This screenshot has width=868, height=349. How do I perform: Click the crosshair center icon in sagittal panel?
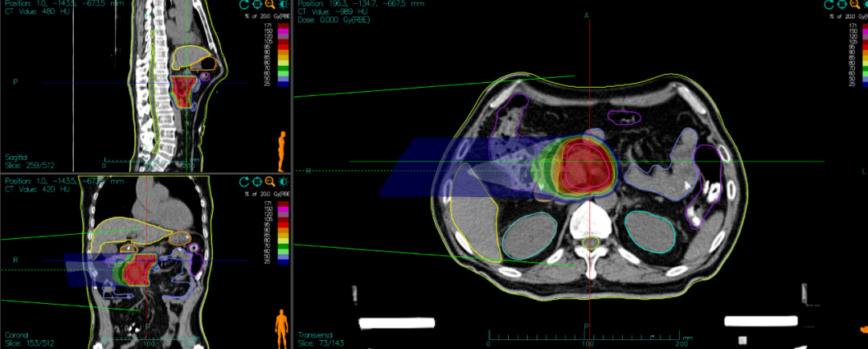pos(256,5)
